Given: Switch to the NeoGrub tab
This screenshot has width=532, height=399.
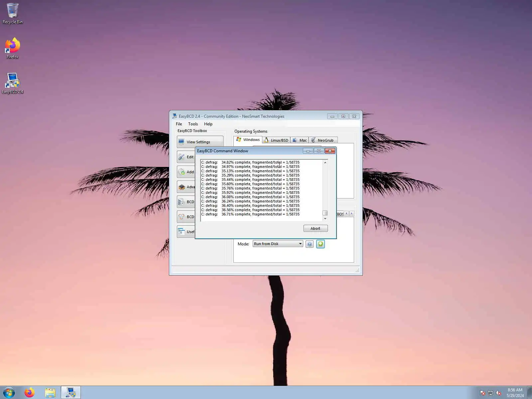Looking at the screenshot, I should point(323,140).
